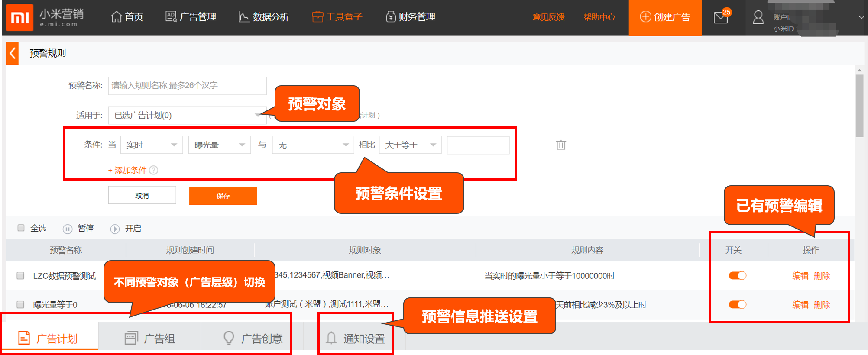
Task: Click 删除 for LZC数据预警测试
Action: [822, 276]
